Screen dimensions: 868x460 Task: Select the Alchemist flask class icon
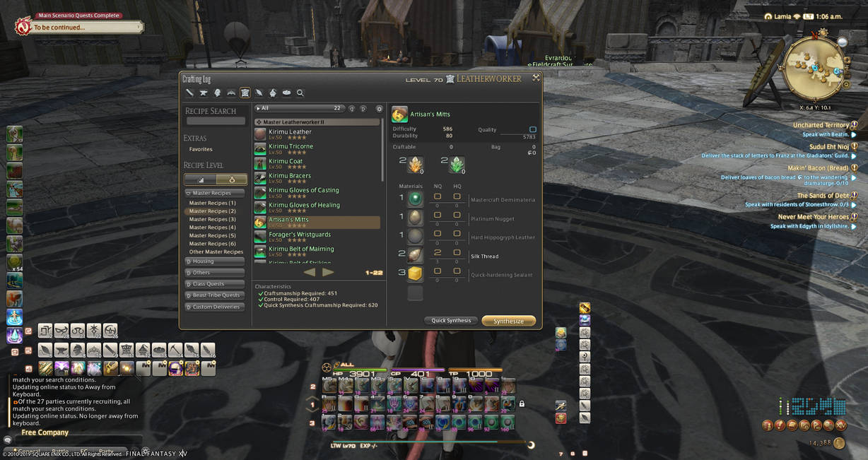coord(273,93)
